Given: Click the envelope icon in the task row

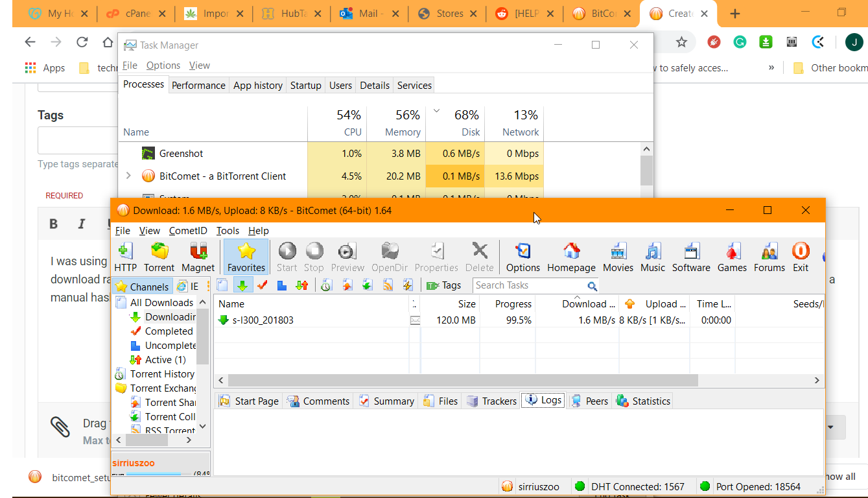Looking at the screenshot, I should tap(415, 320).
